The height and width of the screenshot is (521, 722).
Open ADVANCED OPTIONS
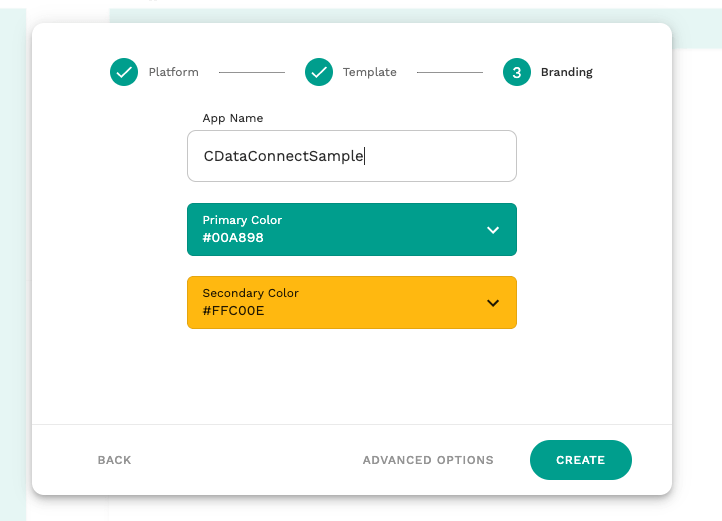(428, 460)
